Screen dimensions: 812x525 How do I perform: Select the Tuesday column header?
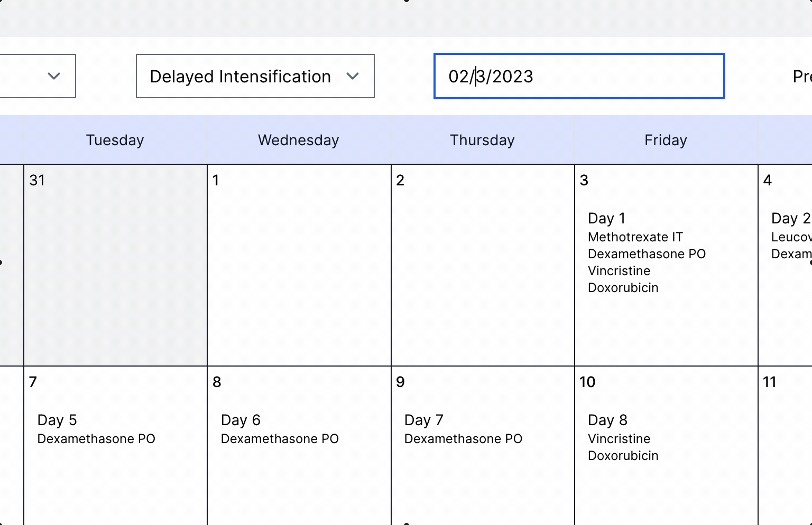[115, 140]
